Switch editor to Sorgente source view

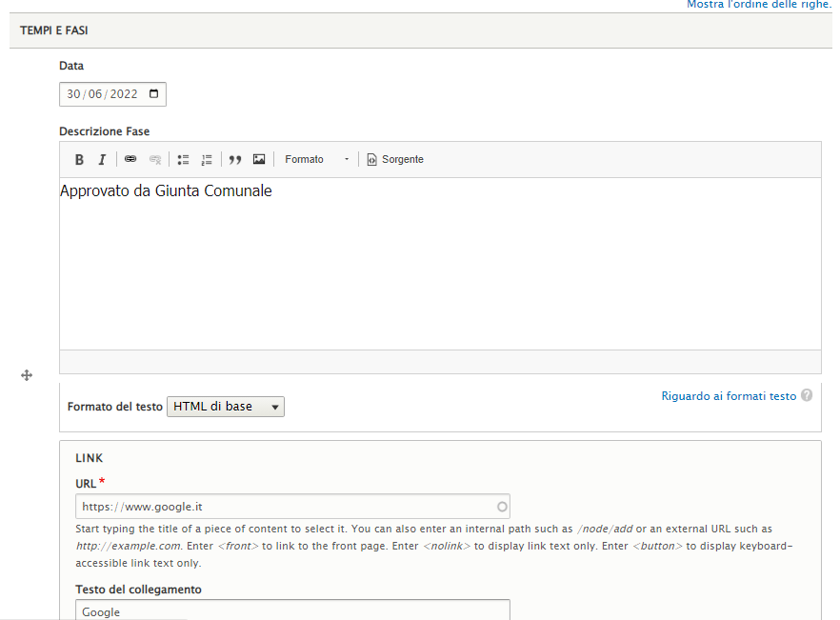pyautogui.click(x=395, y=159)
